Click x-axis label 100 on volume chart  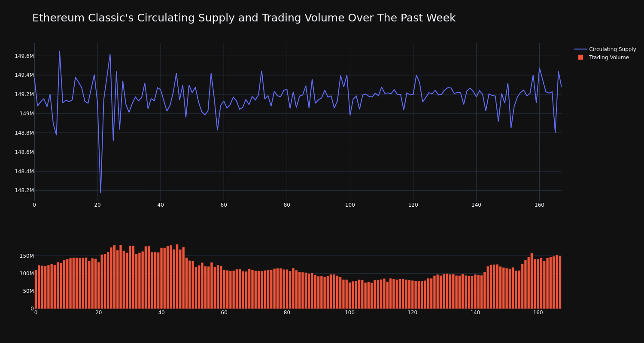tap(350, 313)
